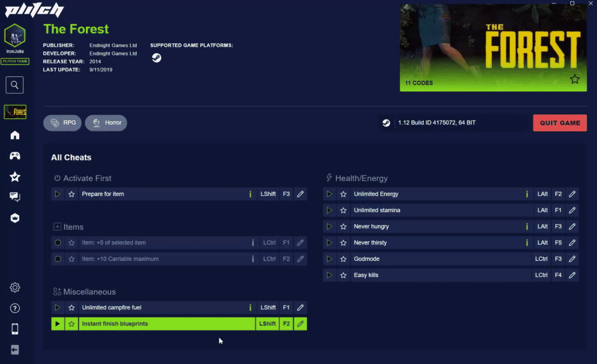
Task: Click The Forest banner image
Action: click(x=493, y=48)
